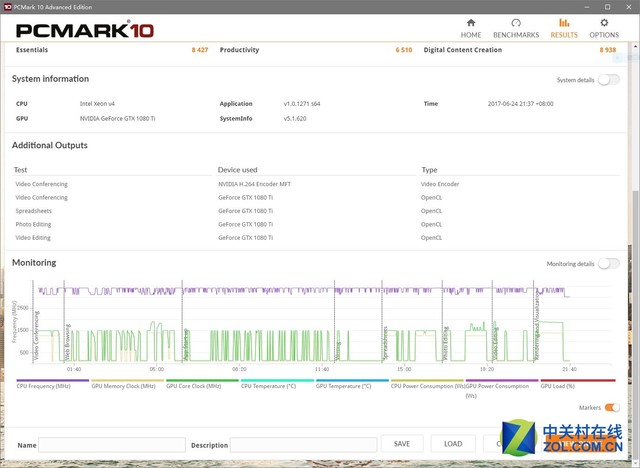
Task: Open the RESULTS bar chart icon
Action: click(564, 23)
